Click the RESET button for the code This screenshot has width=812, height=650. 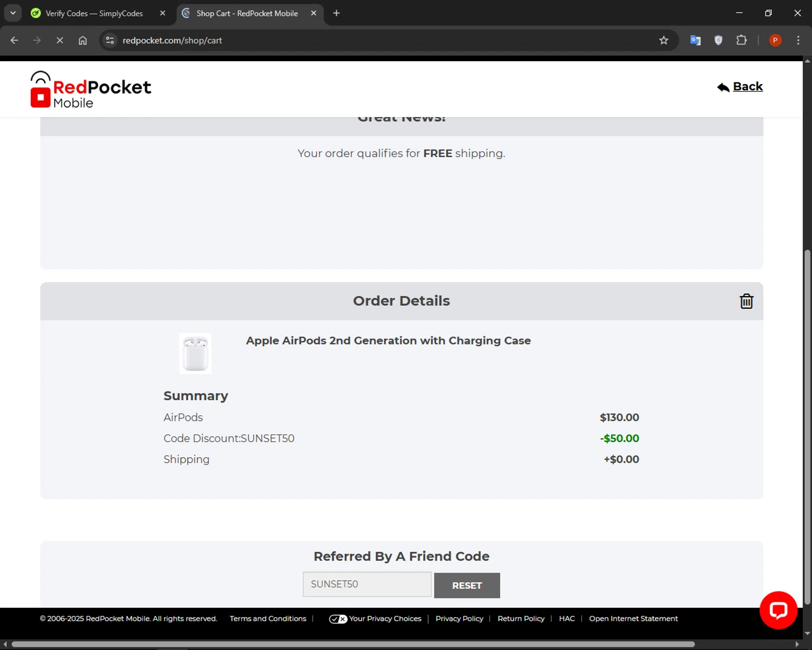click(467, 586)
